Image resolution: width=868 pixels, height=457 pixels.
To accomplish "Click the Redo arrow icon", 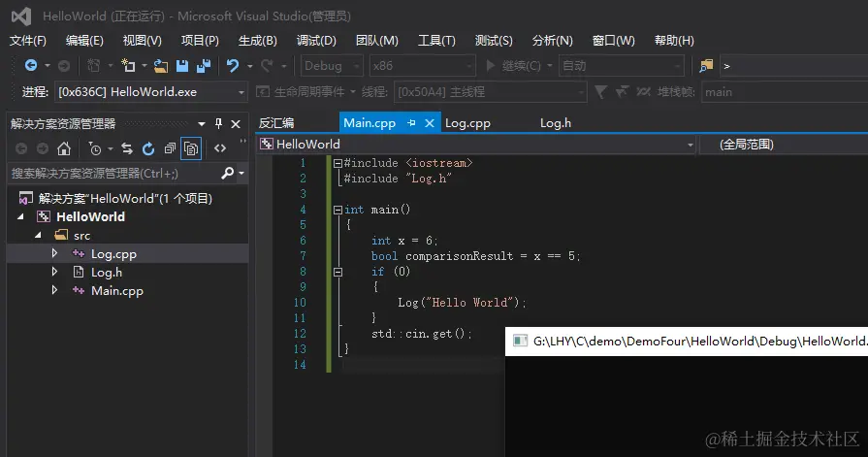I will pyautogui.click(x=267, y=66).
